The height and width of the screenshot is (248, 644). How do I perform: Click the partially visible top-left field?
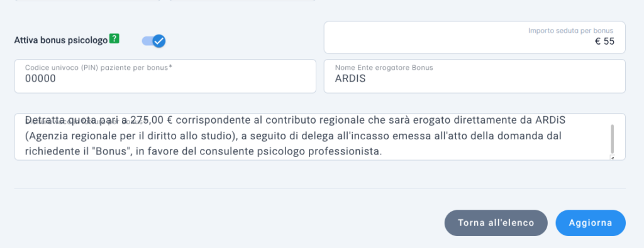point(87,1)
